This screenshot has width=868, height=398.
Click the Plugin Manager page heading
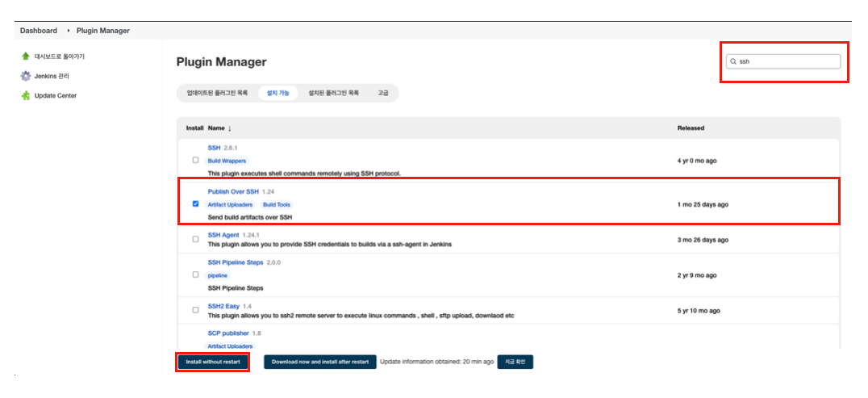pos(221,62)
